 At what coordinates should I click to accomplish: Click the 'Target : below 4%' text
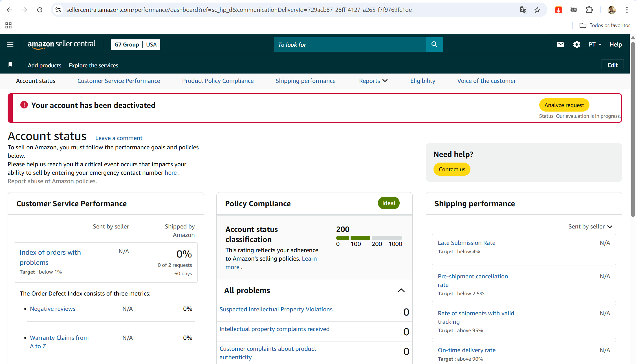pyautogui.click(x=459, y=252)
